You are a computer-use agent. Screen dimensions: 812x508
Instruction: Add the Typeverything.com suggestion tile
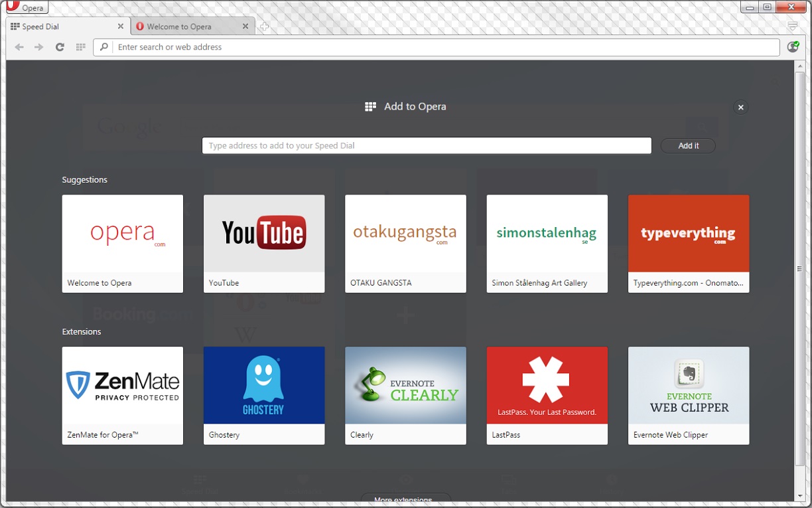689,244
